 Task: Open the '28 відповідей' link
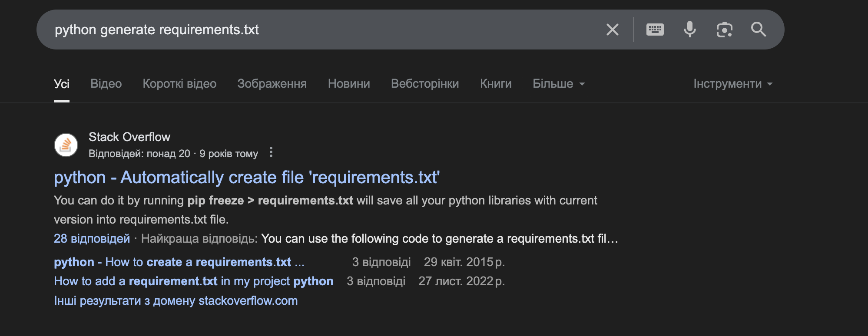[x=92, y=238]
